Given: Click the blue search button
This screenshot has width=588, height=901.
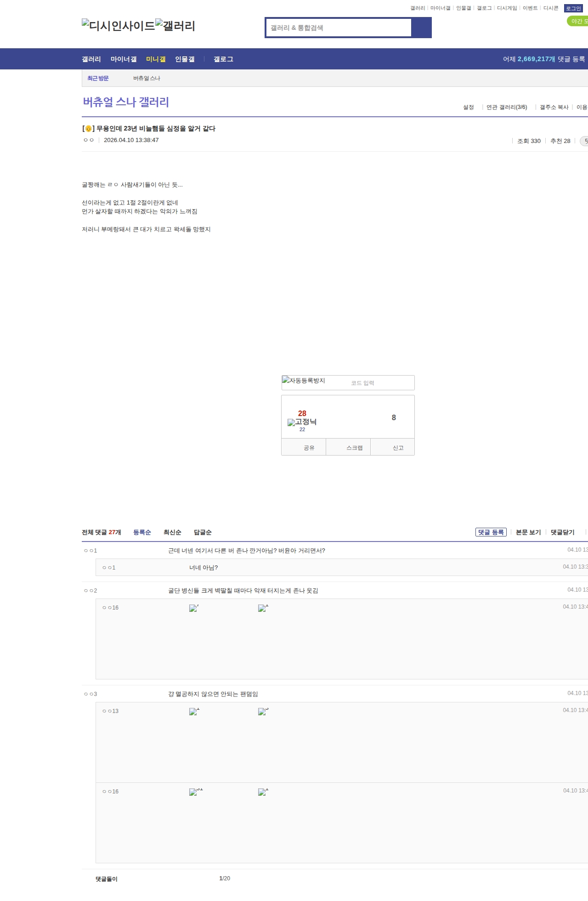Looking at the screenshot, I should (x=421, y=28).
